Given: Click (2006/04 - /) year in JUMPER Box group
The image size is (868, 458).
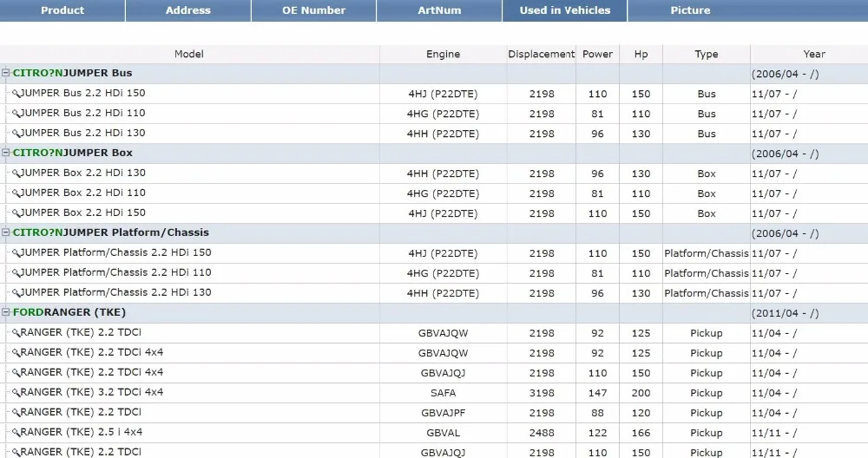Looking at the screenshot, I should 785,154.
